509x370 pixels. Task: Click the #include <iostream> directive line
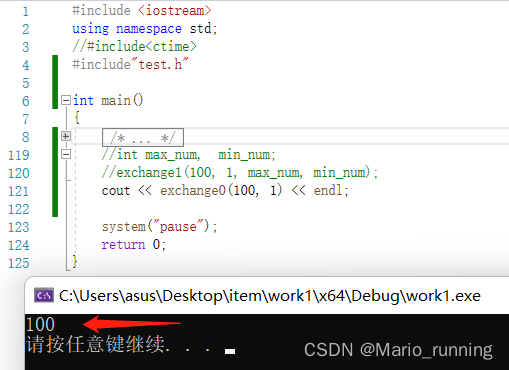coord(142,11)
